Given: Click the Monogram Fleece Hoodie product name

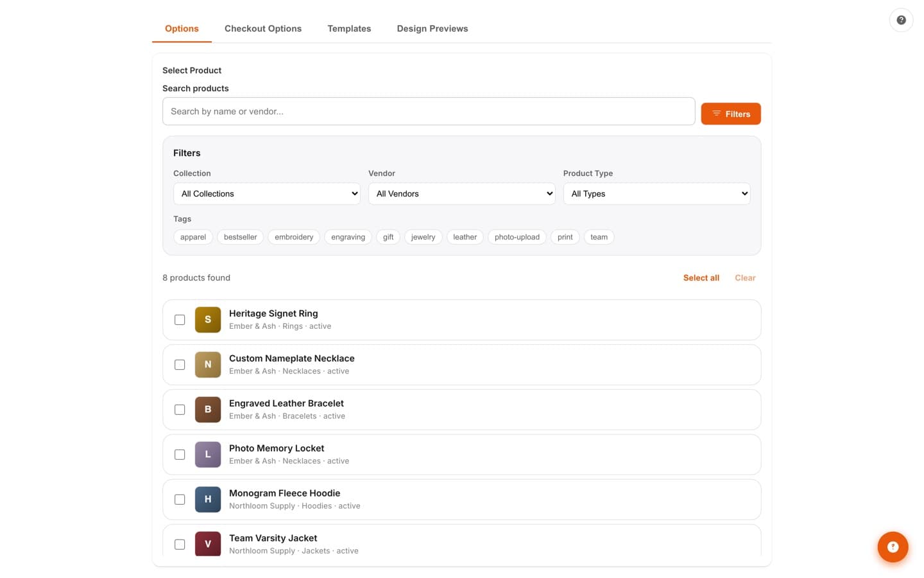Looking at the screenshot, I should pyautogui.click(x=285, y=493).
